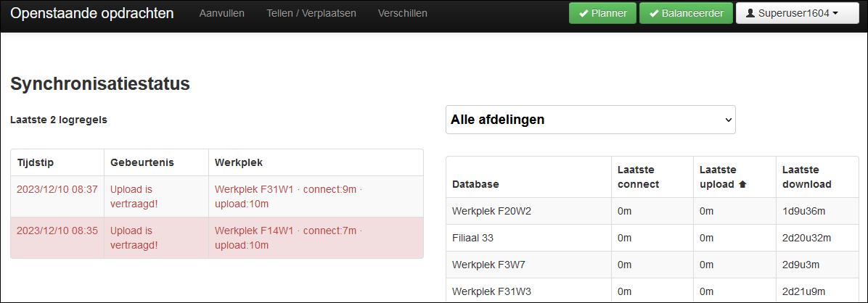Sort by Laatste download column header

coord(817,177)
